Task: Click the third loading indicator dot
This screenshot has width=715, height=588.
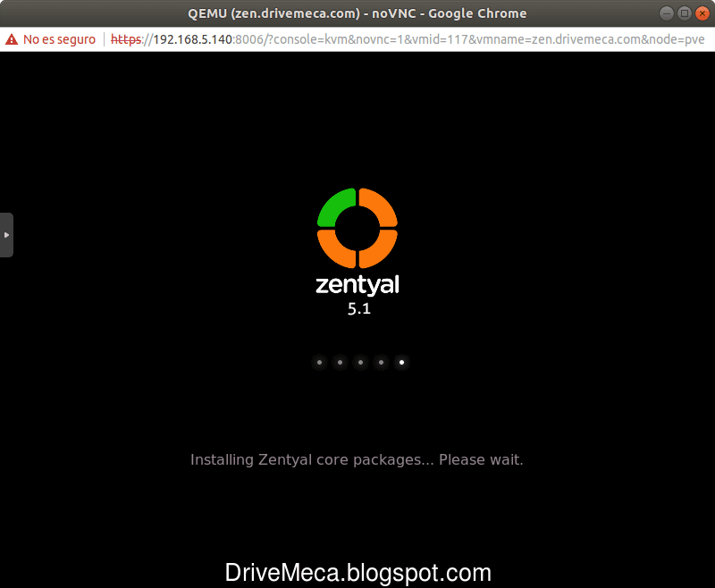Action: [x=360, y=362]
